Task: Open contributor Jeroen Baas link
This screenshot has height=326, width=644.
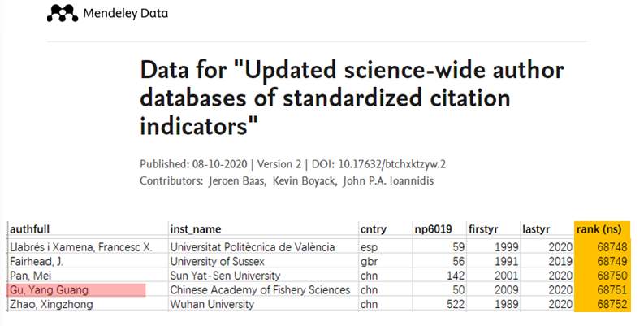Action: [236, 180]
